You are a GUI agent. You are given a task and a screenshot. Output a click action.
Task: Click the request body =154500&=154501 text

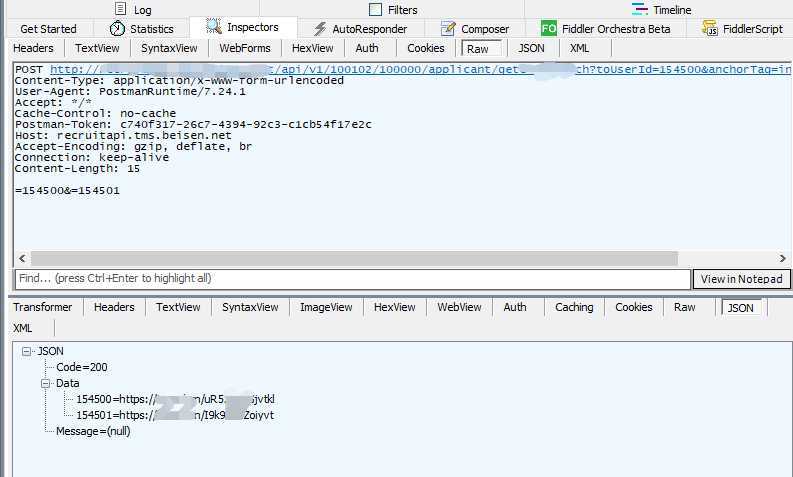point(68,191)
